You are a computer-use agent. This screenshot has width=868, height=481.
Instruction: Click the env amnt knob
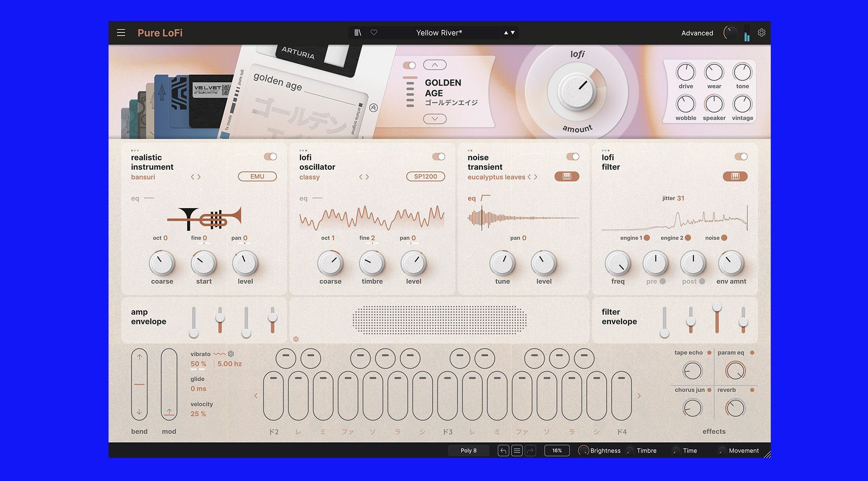[x=731, y=263]
